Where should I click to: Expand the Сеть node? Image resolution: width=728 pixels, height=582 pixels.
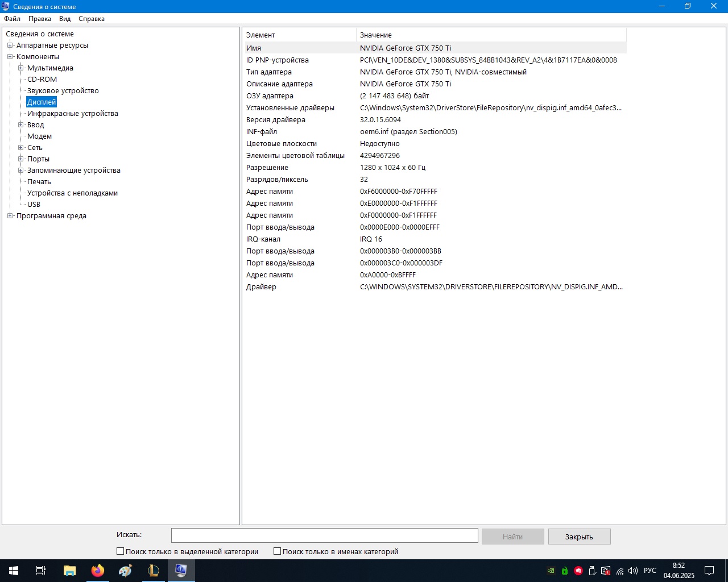point(20,148)
